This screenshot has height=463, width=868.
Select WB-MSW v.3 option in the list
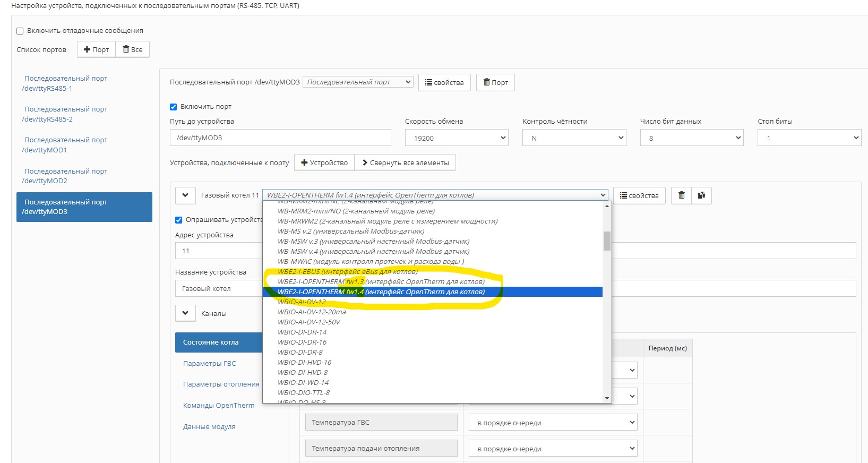point(433,242)
